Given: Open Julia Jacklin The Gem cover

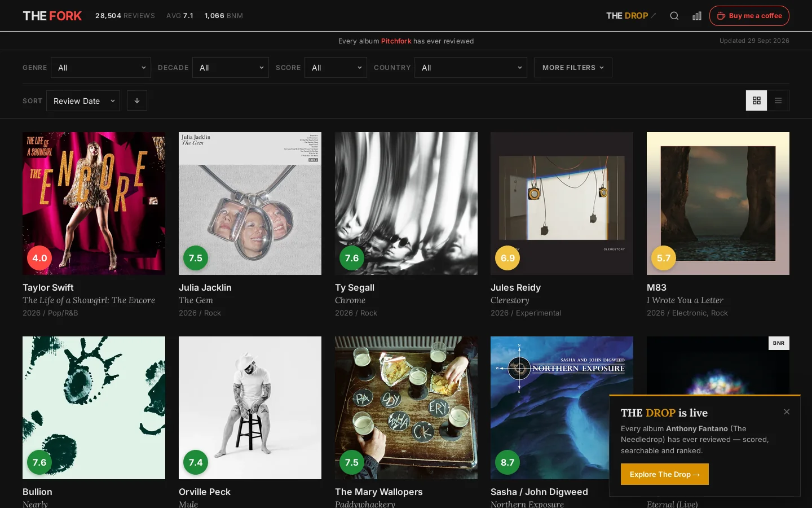Looking at the screenshot, I should (x=250, y=204).
